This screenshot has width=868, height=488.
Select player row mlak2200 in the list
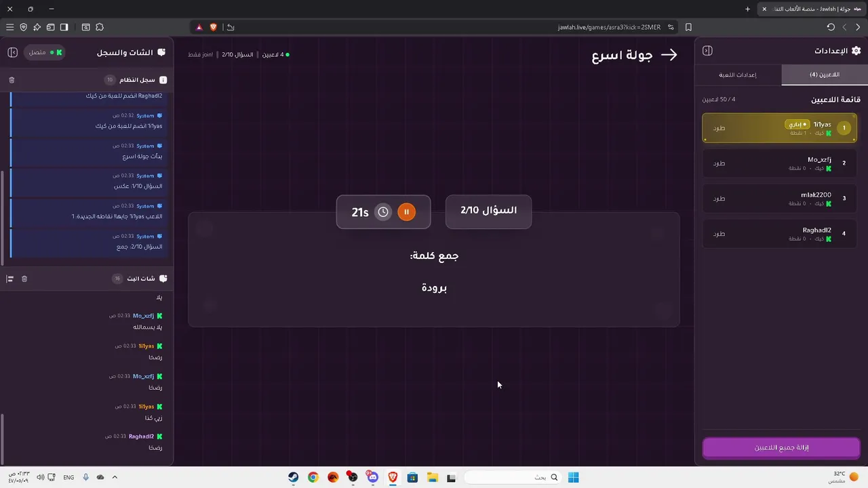[780, 199]
